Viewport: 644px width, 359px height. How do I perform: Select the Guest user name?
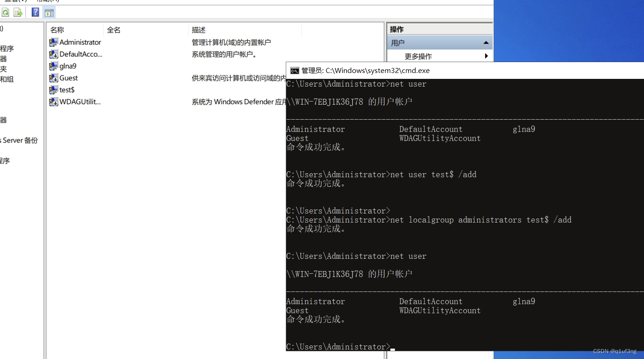[x=68, y=78]
